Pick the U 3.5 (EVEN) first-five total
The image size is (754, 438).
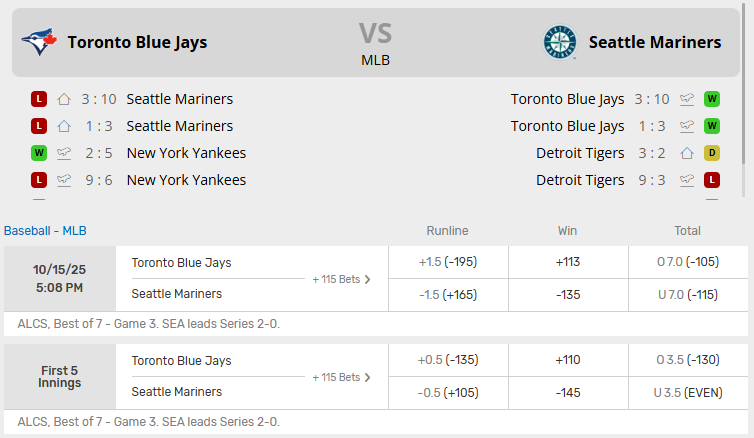click(x=688, y=393)
